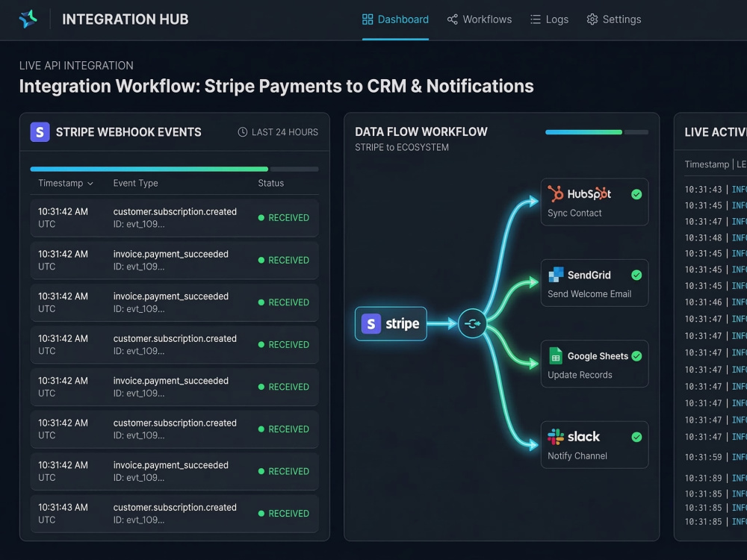Open the Google Sheets Update Records card
Screen dimensions: 747x560
(595, 364)
